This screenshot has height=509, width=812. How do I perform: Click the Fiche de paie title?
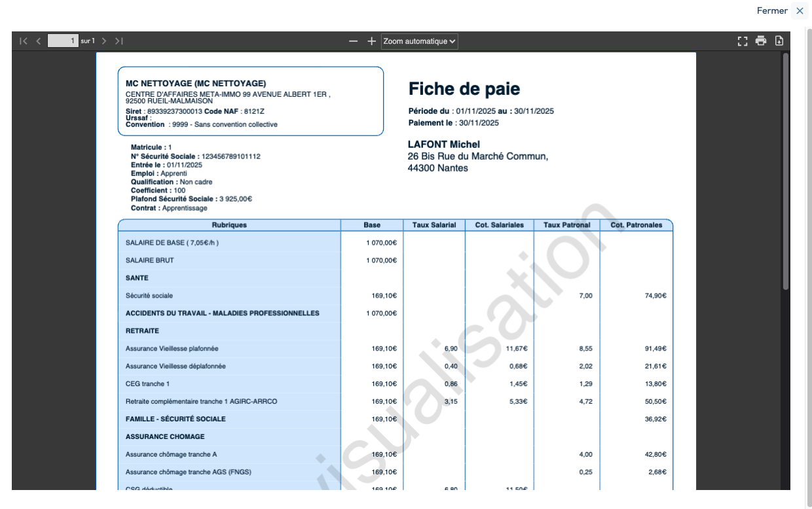(464, 89)
